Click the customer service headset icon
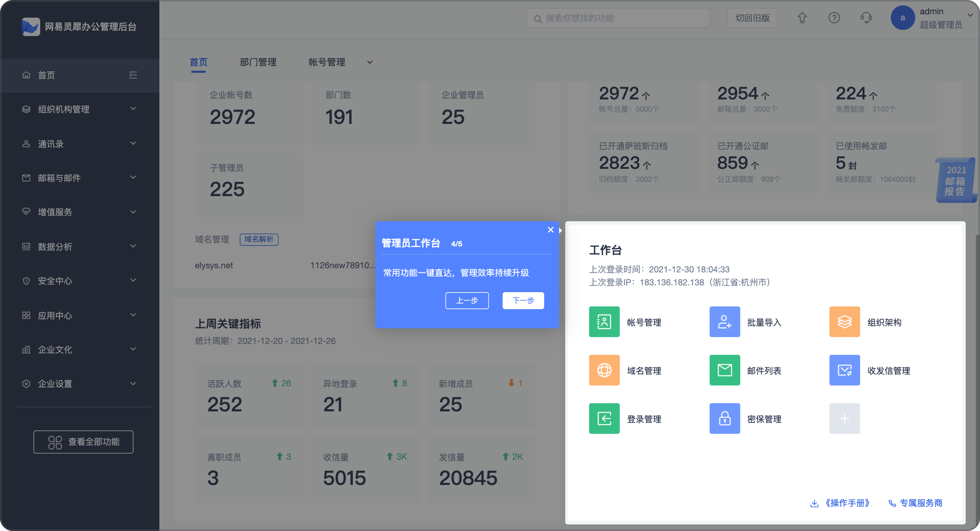The height and width of the screenshot is (531, 980). 866,18
